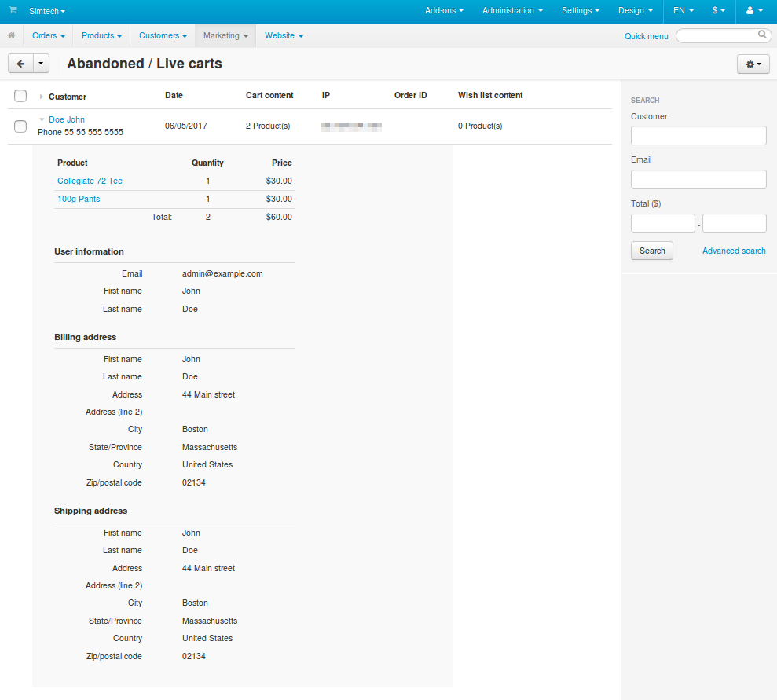
Task: Open the Advanced search link
Action: click(x=734, y=251)
